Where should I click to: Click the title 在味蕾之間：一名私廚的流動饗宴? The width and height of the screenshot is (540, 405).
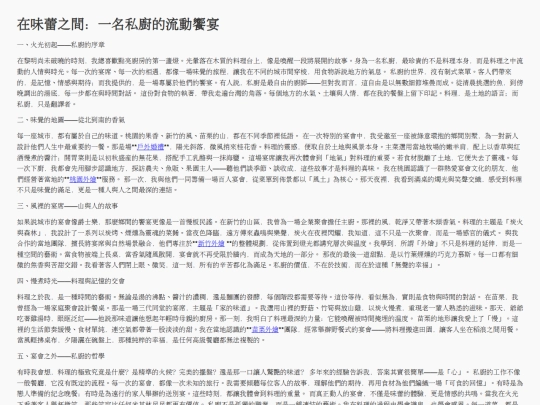click(x=118, y=24)
